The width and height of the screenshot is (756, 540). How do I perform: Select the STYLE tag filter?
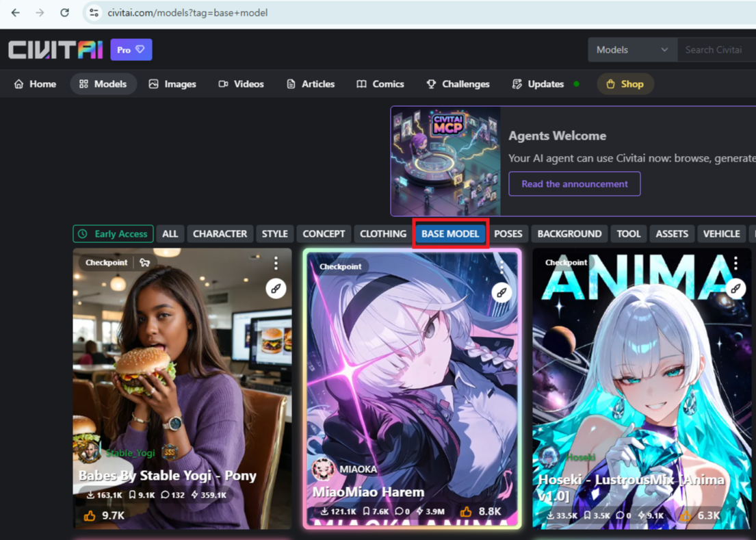[275, 234]
